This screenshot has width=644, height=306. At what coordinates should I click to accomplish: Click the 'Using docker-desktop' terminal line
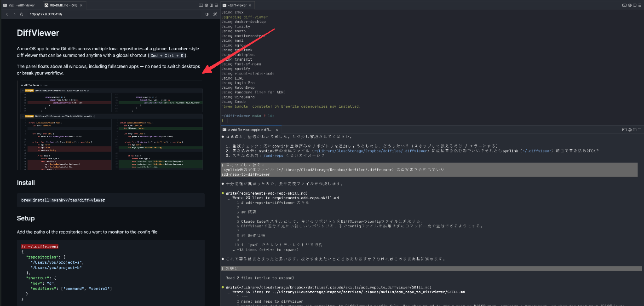coord(243,22)
